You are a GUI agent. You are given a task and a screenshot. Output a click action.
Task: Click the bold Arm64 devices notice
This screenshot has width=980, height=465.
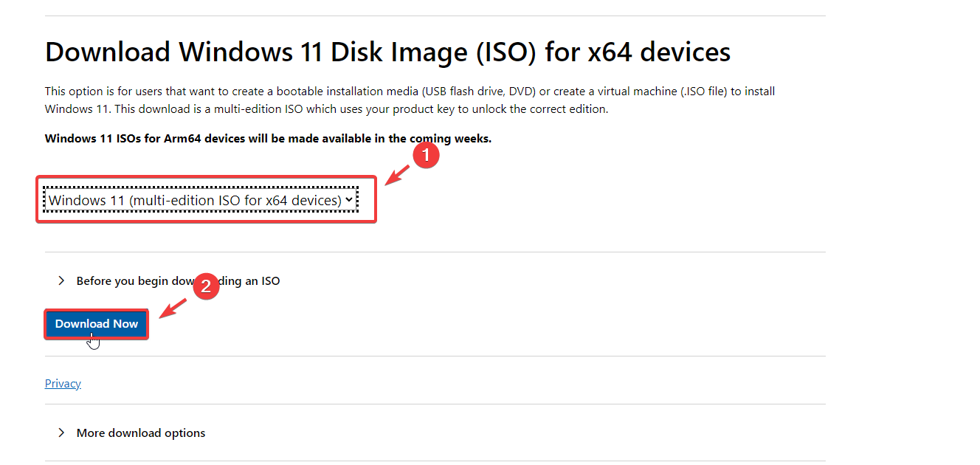(x=268, y=139)
